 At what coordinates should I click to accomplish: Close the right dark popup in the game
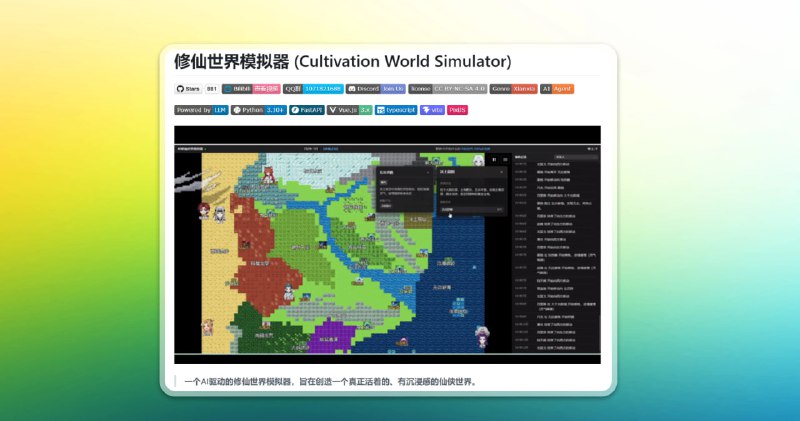pyautogui.click(x=501, y=173)
